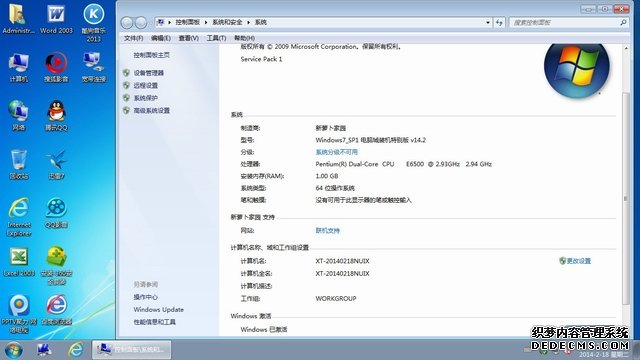
Task: Select the Windows7_SP1 model text
Action: pos(370,140)
